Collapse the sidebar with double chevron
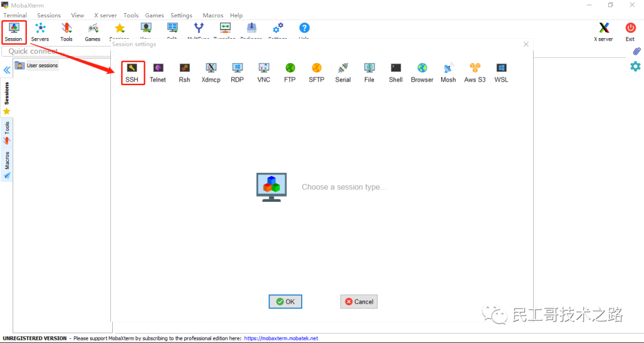Viewport: 644px width, 343px height. point(7,70)
